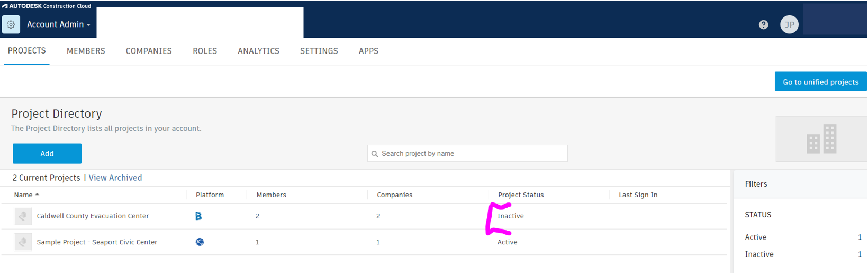
Task: Switch to the Members tab
Action: (x=86, y=51)
